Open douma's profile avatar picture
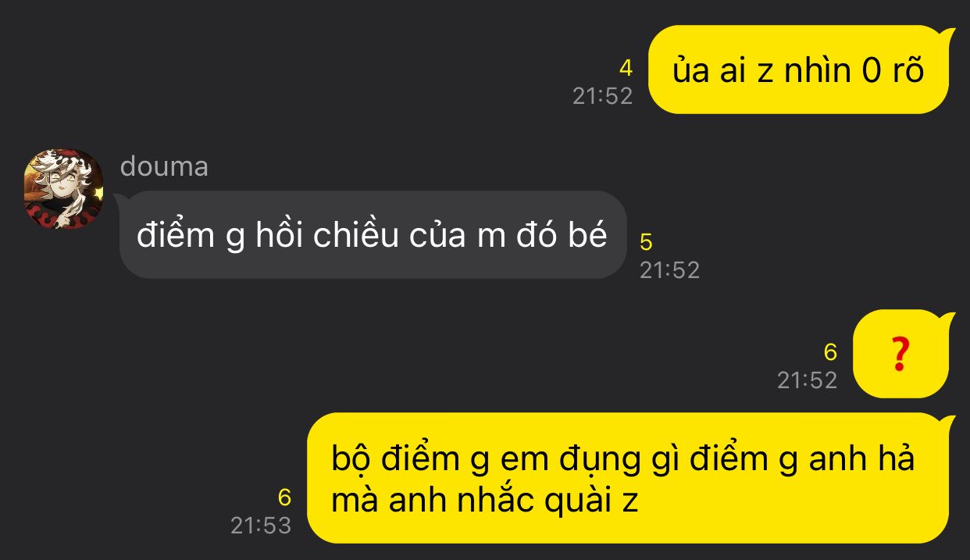This screenshot has width=970, height=560. [x=63, y=190]
